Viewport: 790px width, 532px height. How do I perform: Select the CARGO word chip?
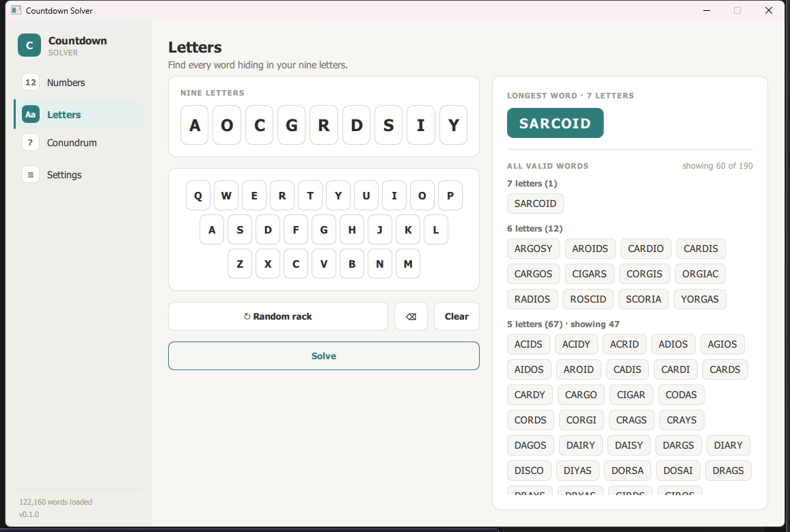click(581, 395)
